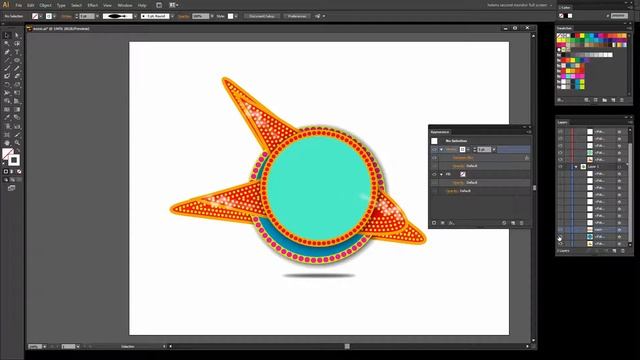Click Delete Selection trash in Layers panel
640x360 pixels.
(622, 251)
